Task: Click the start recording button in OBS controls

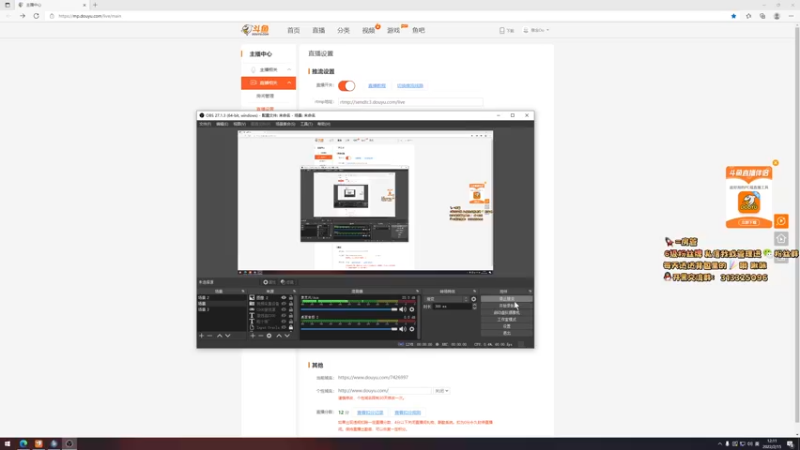Action: (507, 306)
